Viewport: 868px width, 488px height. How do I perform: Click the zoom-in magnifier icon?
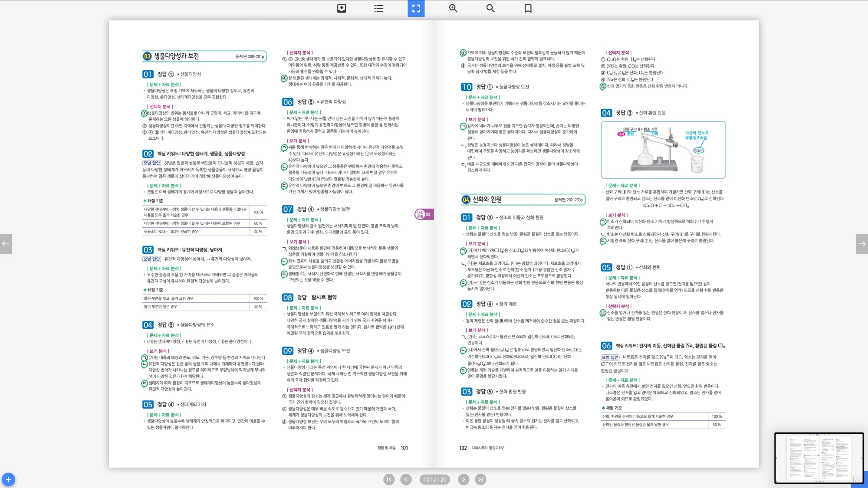453,8
